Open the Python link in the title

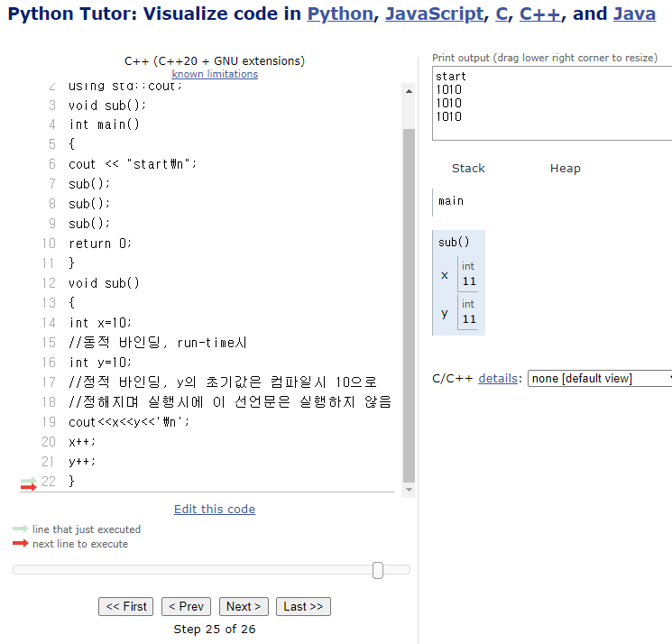[340, 14]
